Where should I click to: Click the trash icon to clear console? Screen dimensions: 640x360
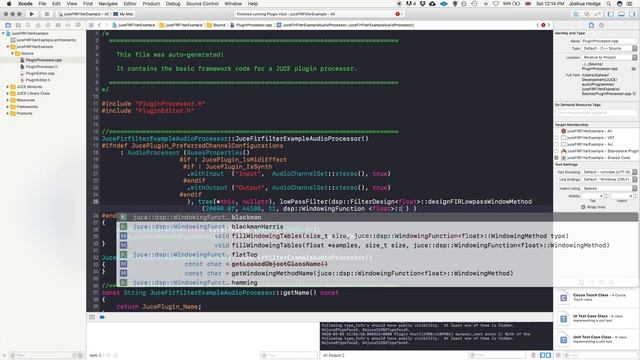[533, 356]
